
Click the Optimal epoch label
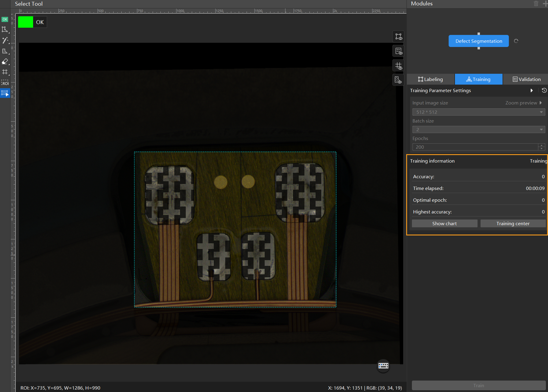[430, 200]
